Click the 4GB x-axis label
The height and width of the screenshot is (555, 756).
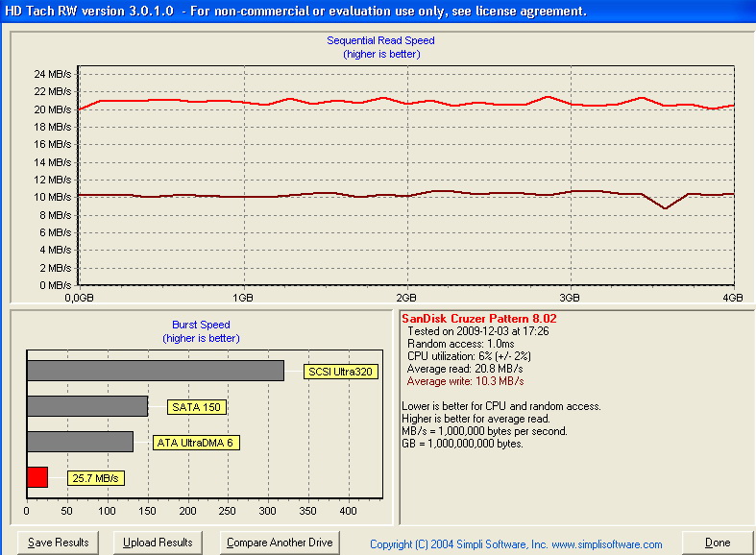coord(733,298)
